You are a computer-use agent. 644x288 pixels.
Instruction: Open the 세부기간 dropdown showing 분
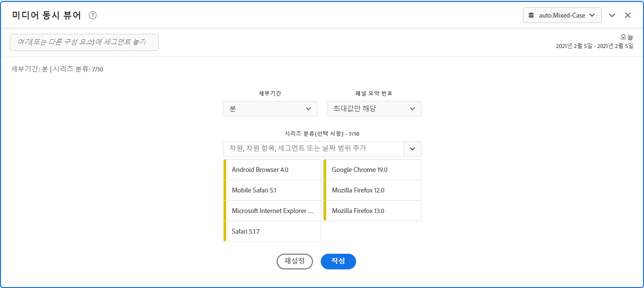270,108
